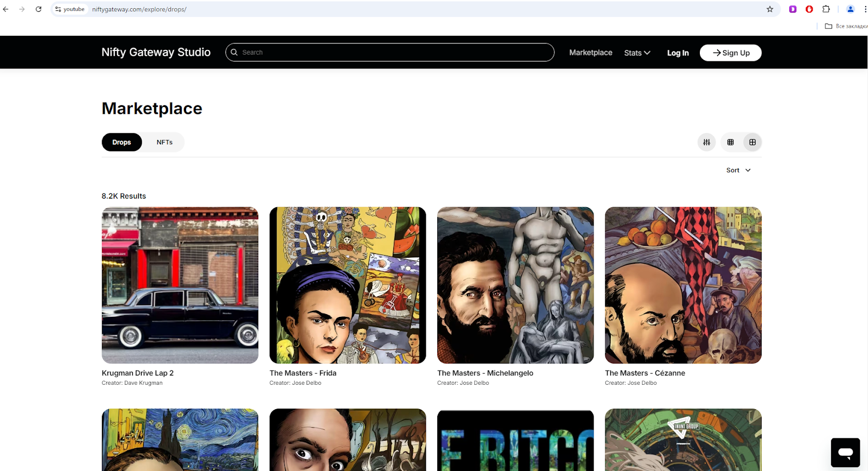868x471 pixels.
Task: Click the Creator: Dave Krugman text
Action: point(132,383)
